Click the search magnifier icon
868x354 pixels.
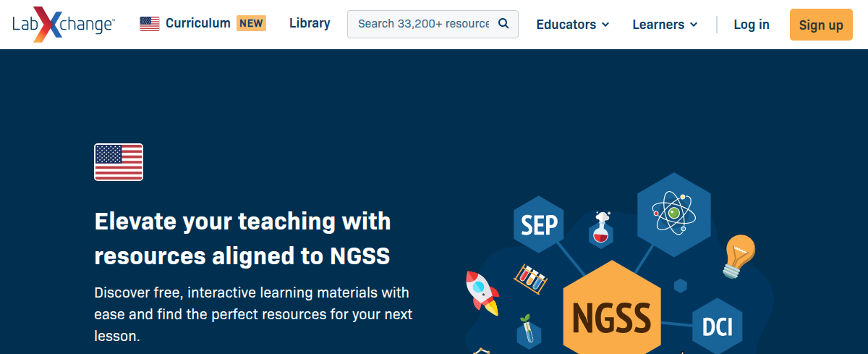503,23
